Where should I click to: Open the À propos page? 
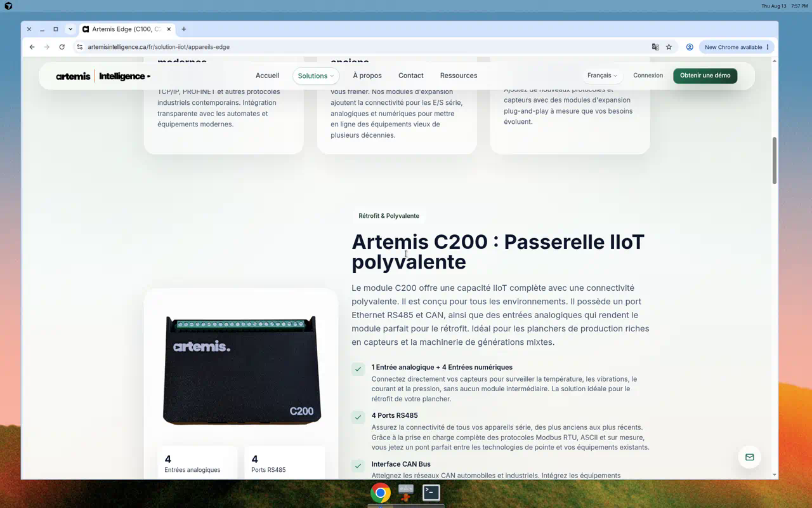click(367, 76)
